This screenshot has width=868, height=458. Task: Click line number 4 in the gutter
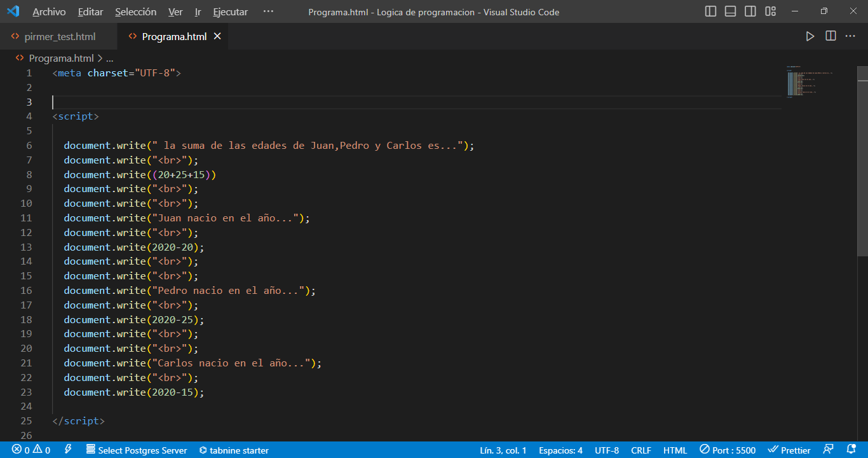[x=29, y=116]
